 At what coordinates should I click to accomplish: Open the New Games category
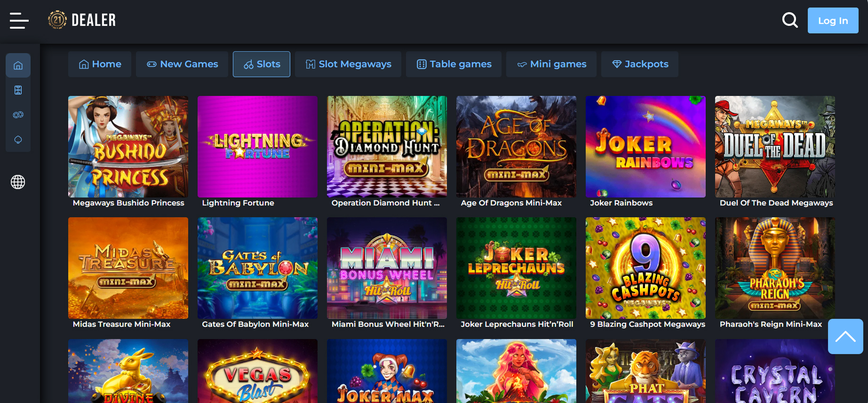pyautogui.click(x=182, y=64)
